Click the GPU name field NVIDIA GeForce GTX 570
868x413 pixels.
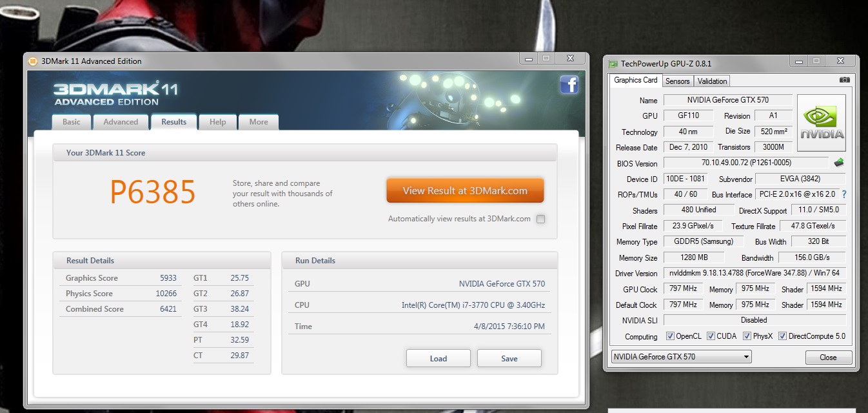click(x=728, y=100)
